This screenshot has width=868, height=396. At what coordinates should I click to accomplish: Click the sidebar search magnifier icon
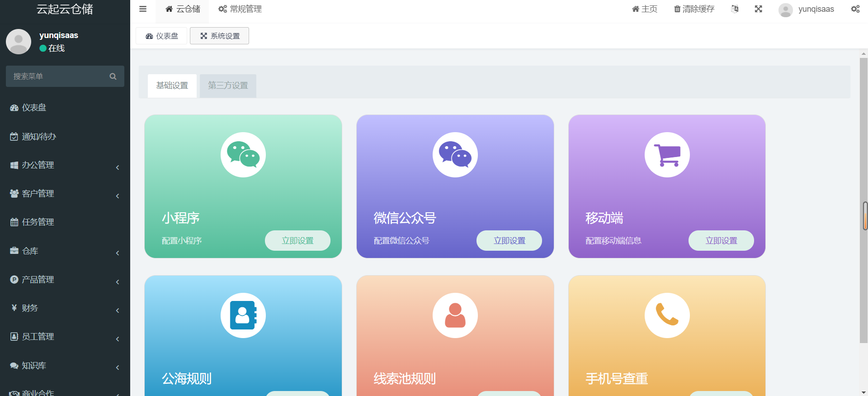[x=113, y=76]
